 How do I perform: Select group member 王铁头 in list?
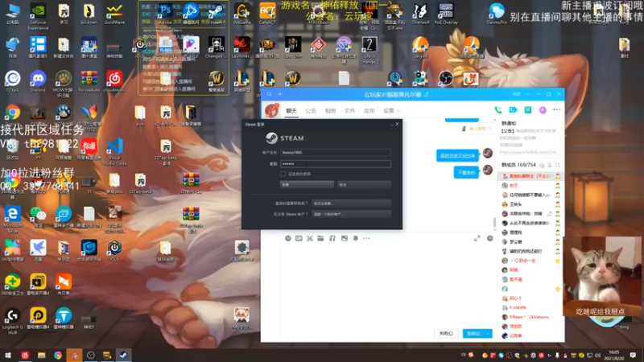(x=529, y=204)
